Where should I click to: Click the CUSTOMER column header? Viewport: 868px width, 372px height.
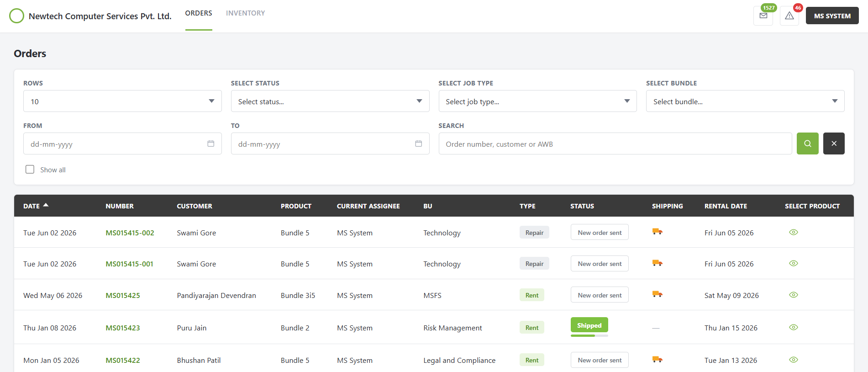[195, 206]
